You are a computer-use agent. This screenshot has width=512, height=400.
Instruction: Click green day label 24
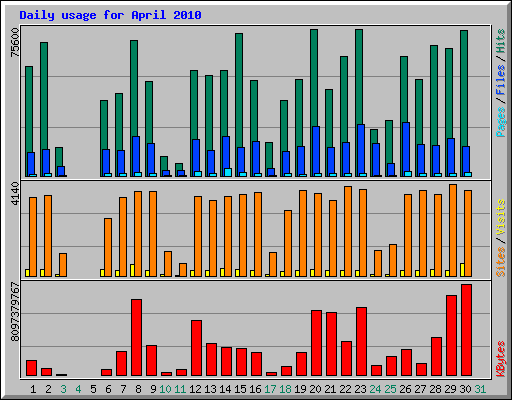pyautogui.click(x=375, y=389)
